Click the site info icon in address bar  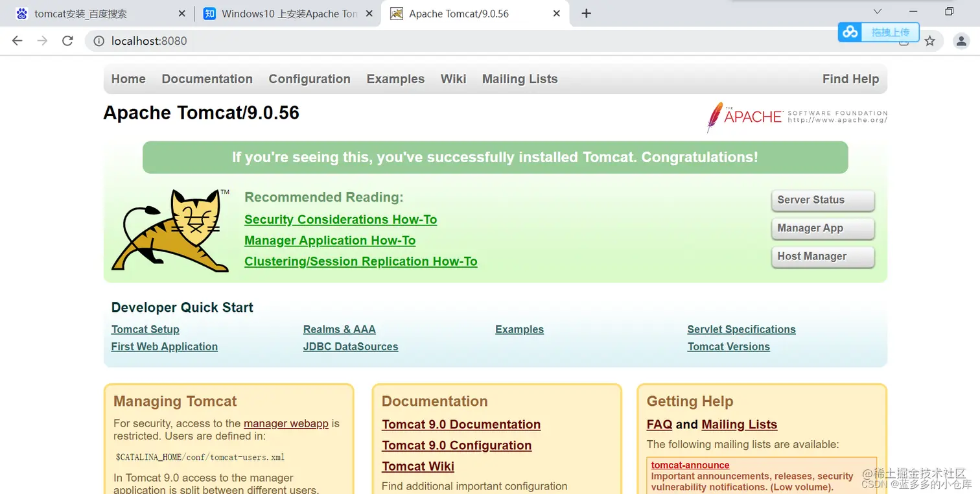(x=99, y=41)
